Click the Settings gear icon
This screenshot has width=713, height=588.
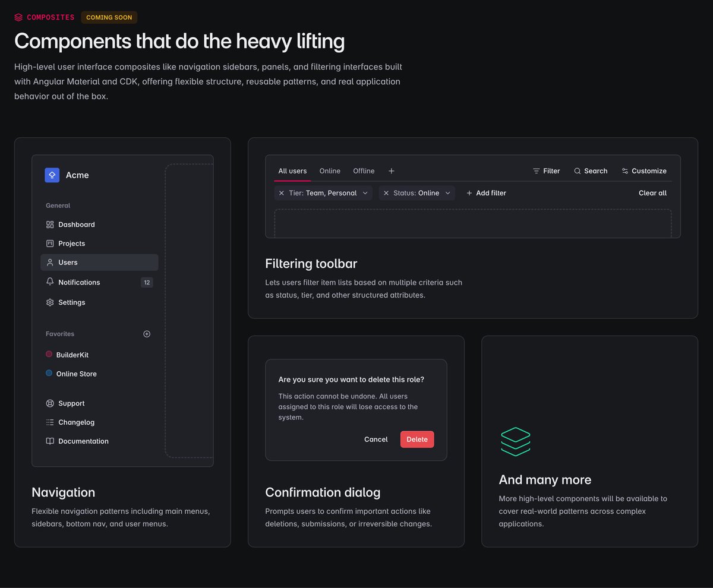point(50,302)
